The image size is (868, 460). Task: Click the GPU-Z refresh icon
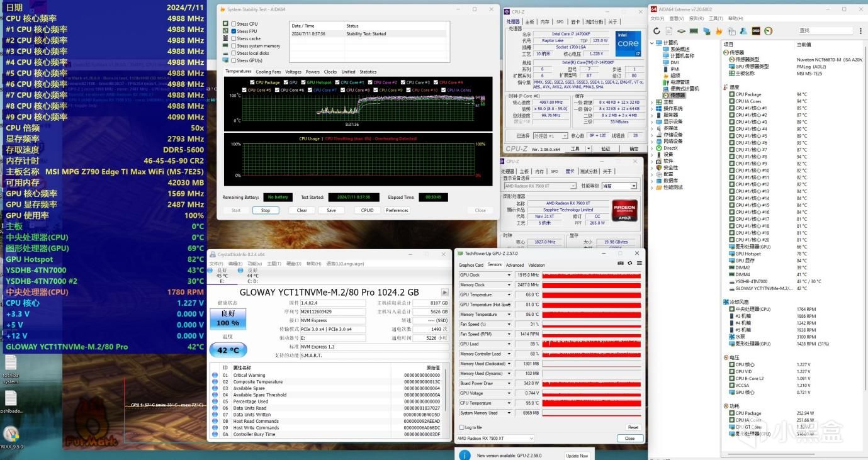(x=630, y=263)
